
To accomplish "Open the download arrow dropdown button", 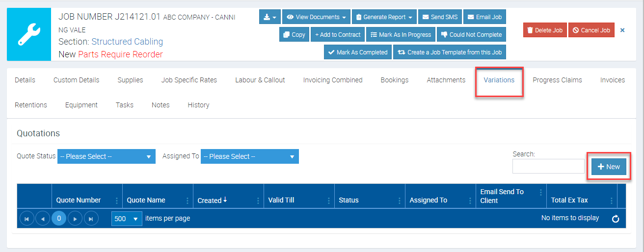I will 269,17.
